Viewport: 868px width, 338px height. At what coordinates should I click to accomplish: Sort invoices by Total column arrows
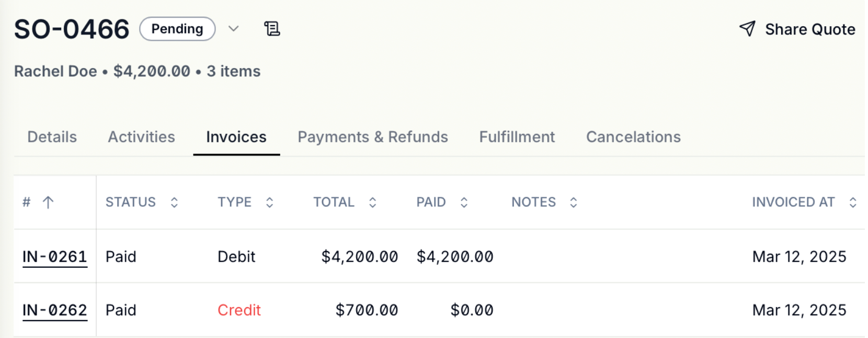click(372, 202)
